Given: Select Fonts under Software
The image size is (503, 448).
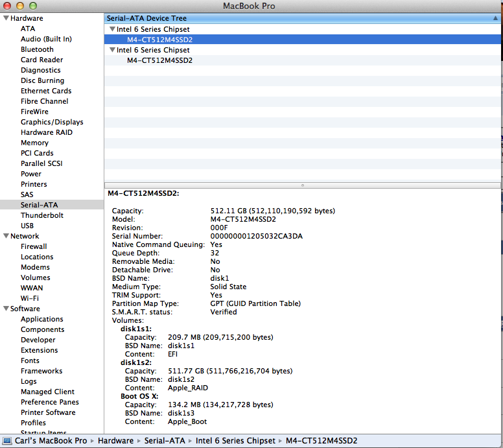Looking at the screenshot, I should tap(30, 360).
